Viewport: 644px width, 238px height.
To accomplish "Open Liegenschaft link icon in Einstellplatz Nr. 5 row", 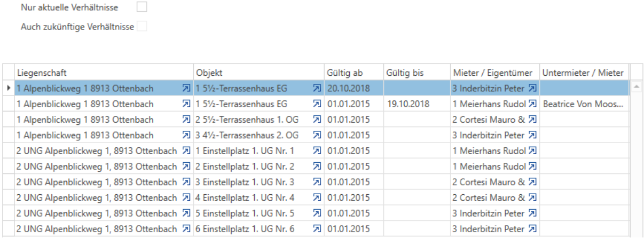I will click(x=186, y=213).
